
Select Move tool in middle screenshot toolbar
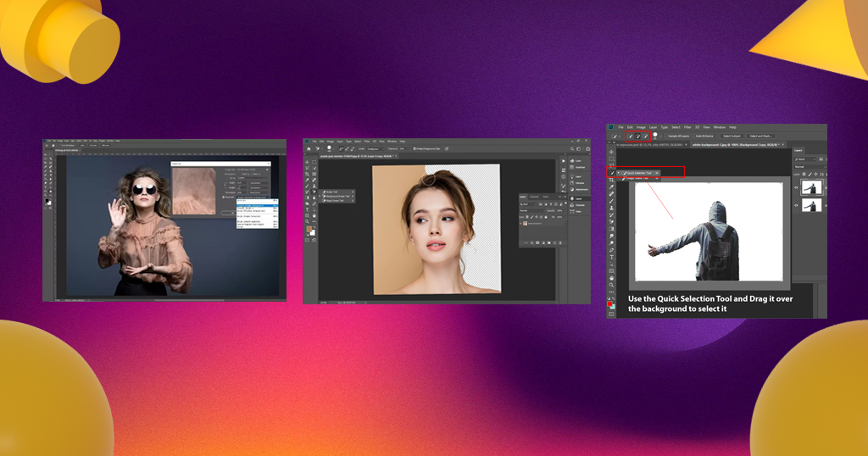click(x=307, y=162)
